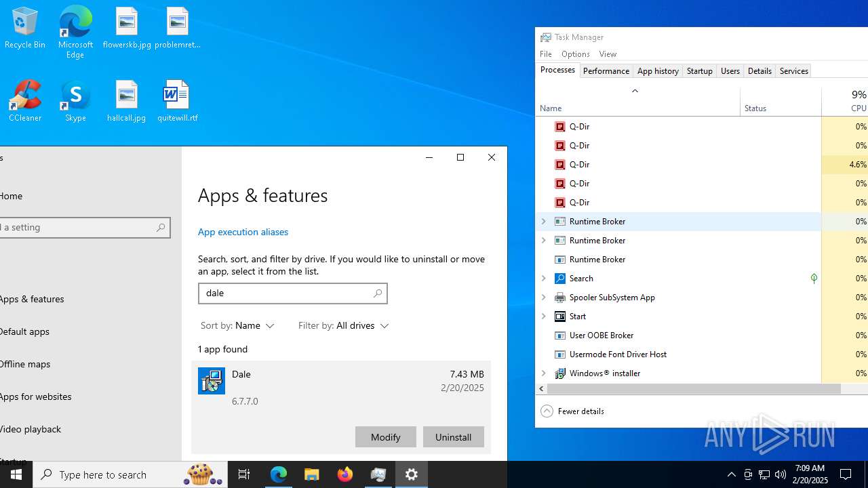This screenshot has height=488, width=868.
Task: Open Video playback settings page
Action: 31,429
